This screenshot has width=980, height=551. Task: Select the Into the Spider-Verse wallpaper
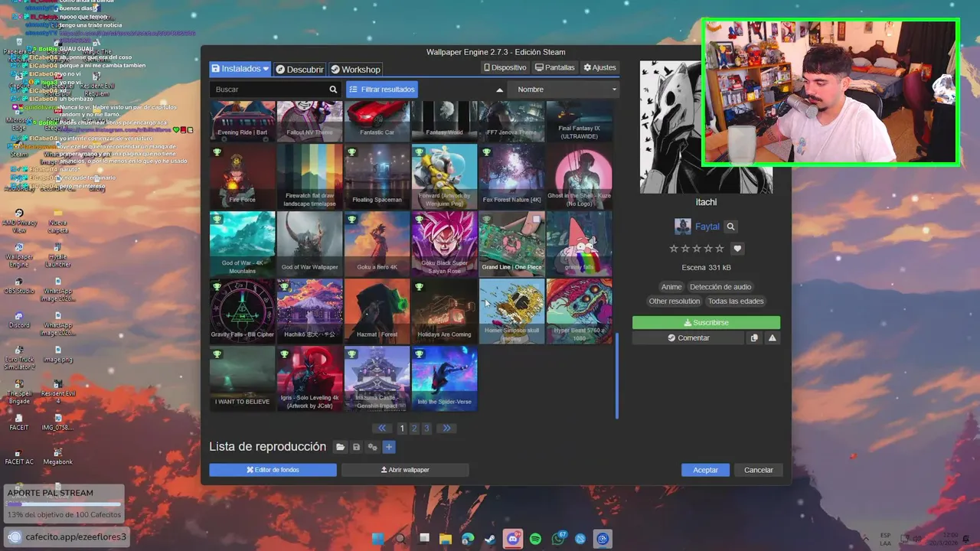pyautogui.click(x=445, y=379)
